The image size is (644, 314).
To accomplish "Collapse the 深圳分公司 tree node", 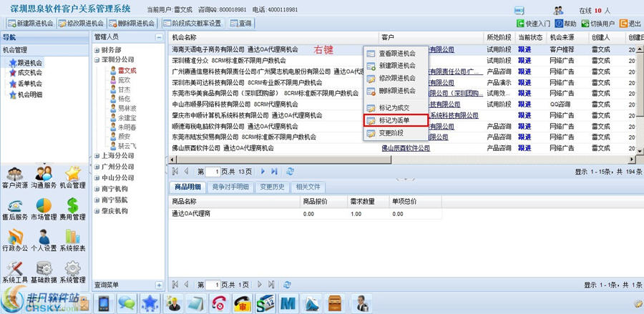I will (97, 59).
